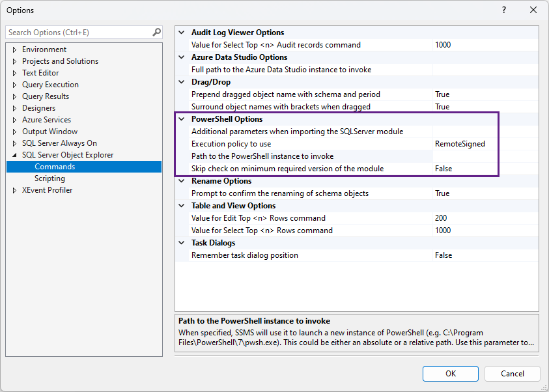Click the Search Options input field
This screenshot has height=392, width=549.
click(x=78, y=32)
